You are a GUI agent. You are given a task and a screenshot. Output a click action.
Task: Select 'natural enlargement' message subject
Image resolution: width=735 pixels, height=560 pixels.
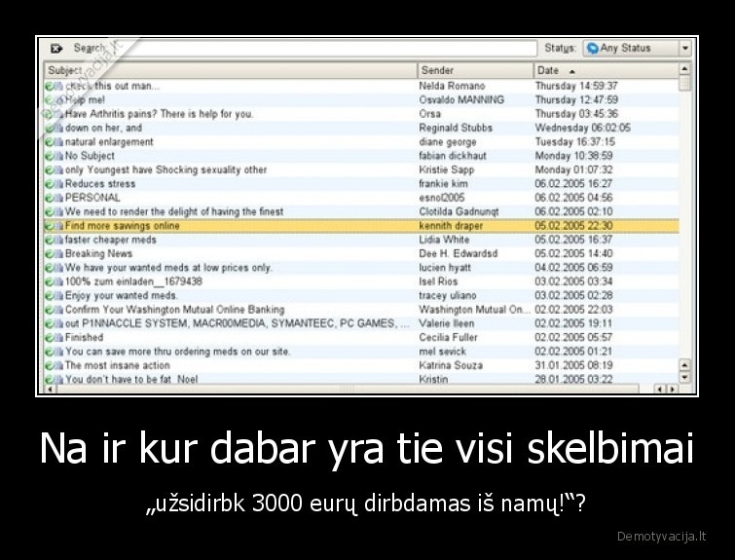109,142
